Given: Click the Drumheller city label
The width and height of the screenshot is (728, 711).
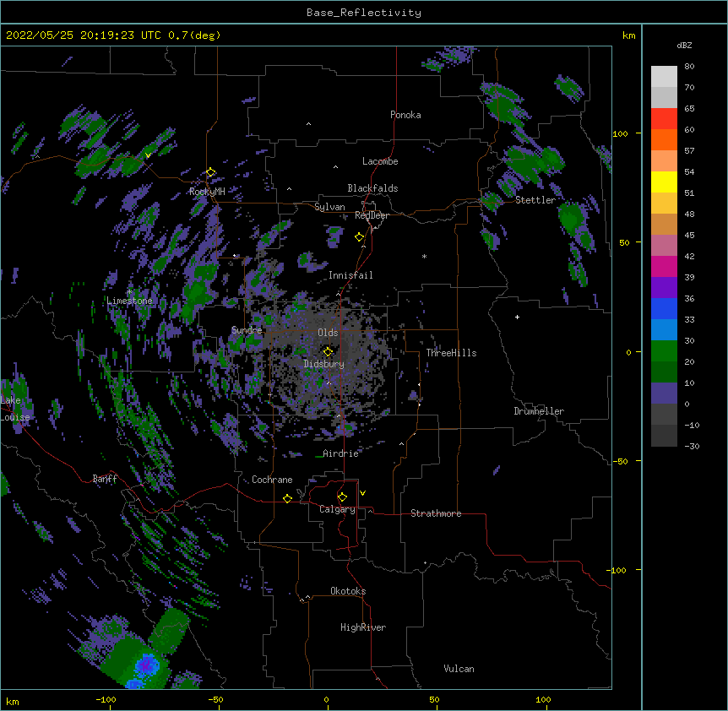Looking at the screenshot, I should [x=539, y=411].
